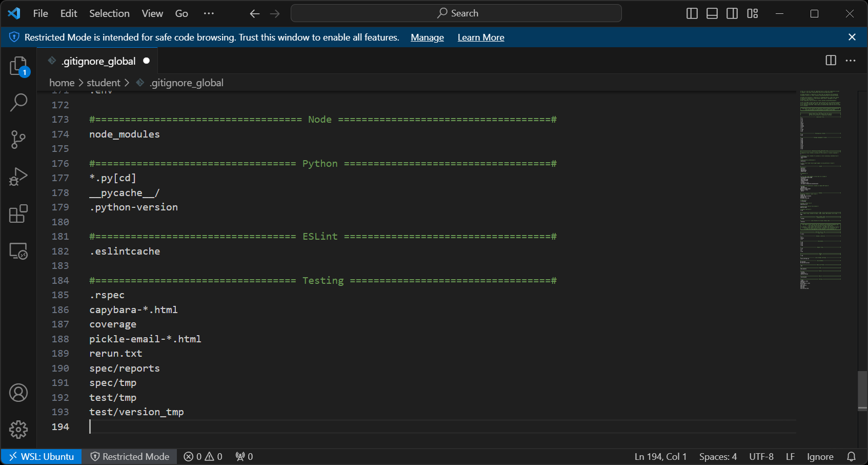Screen dimensions: 868x465
Task: Expand the student breadcrumb folder
Action: (x=103, y=82)
